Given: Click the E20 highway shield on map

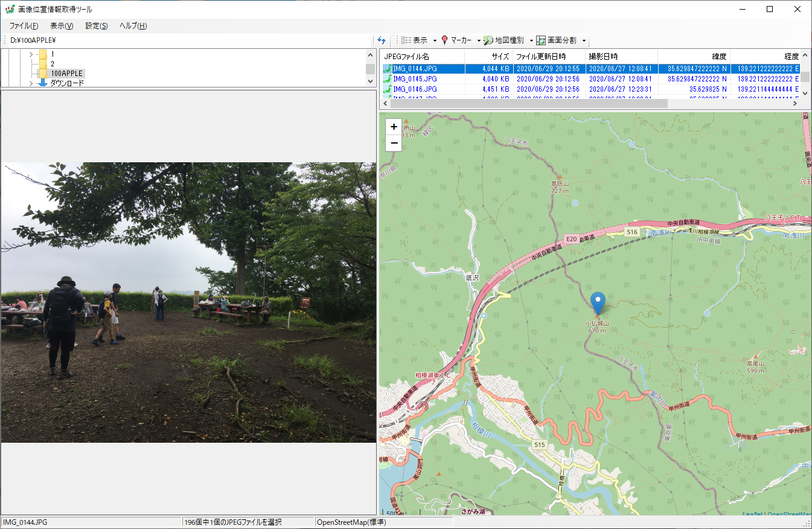Looking at the screenshot, I should pos(572,239).
